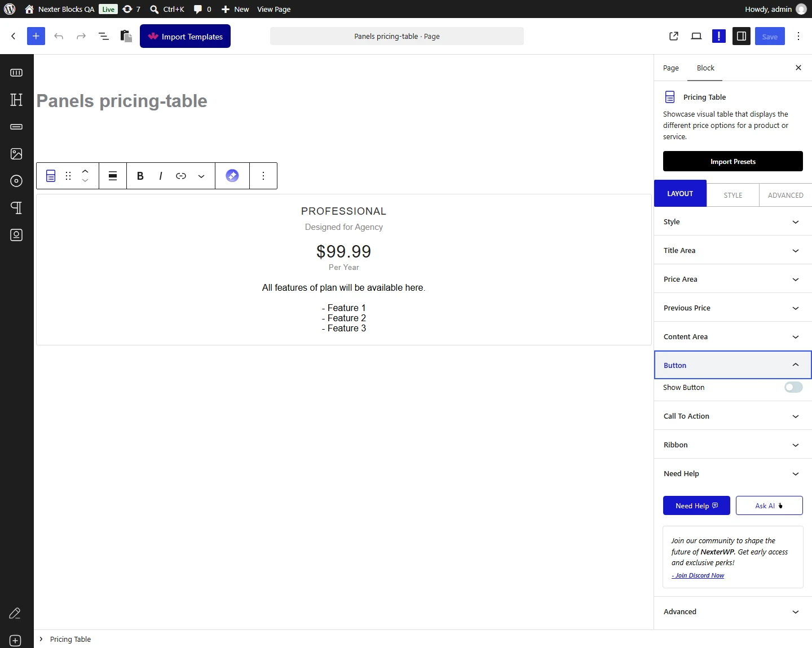The width and height of the screenshot is (812, 648).
Task: Select the container icon in left sidebar
Action: [16, 73]
